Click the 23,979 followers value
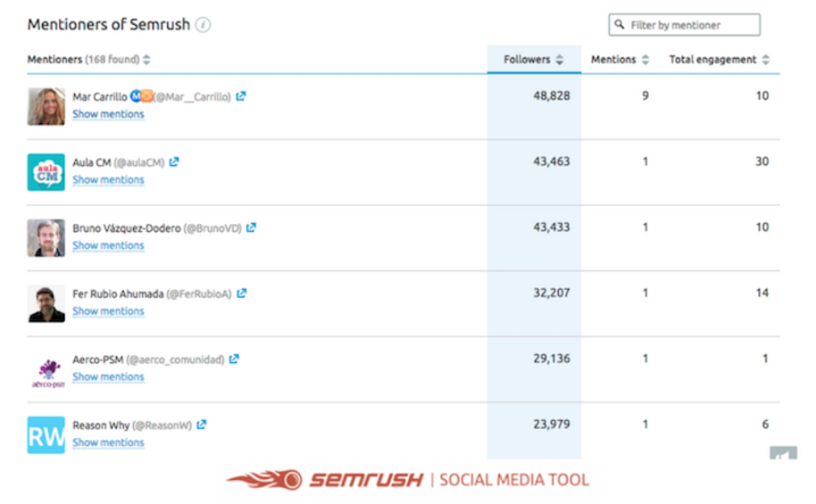816x504 pixels. click(x=552, y=424)
